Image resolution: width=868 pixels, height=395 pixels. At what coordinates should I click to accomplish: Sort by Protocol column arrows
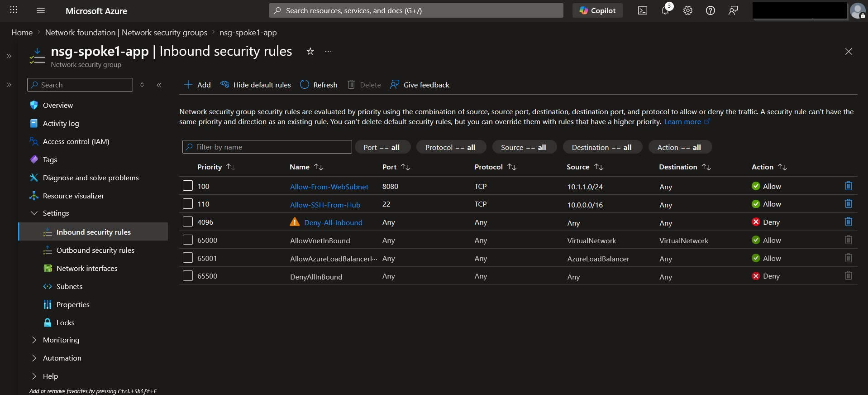point(512,167)
